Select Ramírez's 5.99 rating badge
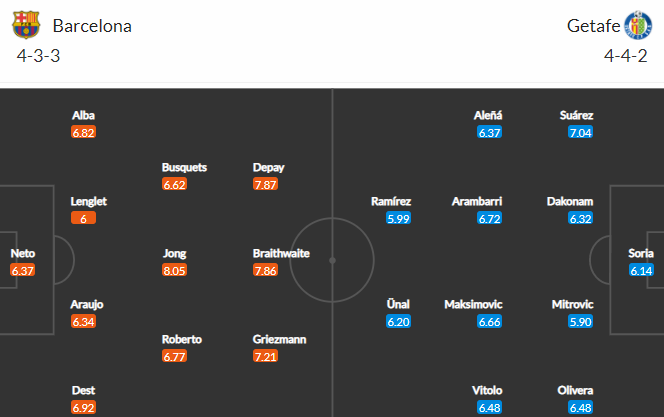The height and width of the screenshot is (417, 664). point(398,218)
